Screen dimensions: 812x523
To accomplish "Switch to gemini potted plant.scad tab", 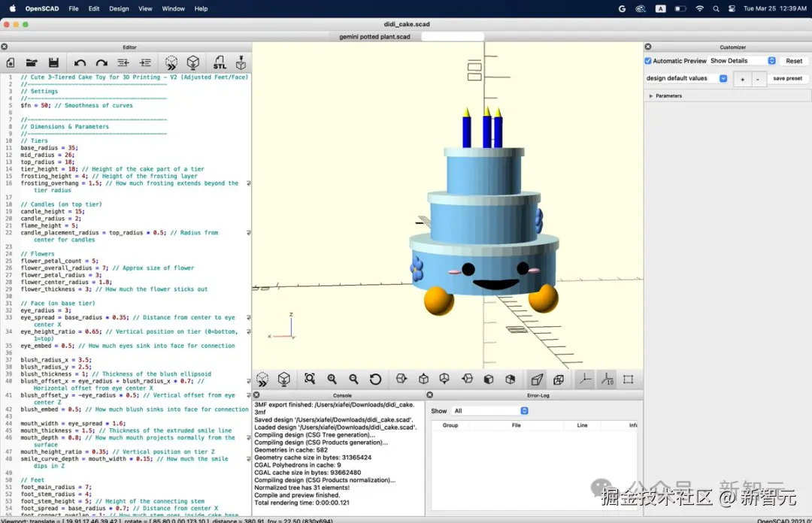I will (x=374, y=37).
